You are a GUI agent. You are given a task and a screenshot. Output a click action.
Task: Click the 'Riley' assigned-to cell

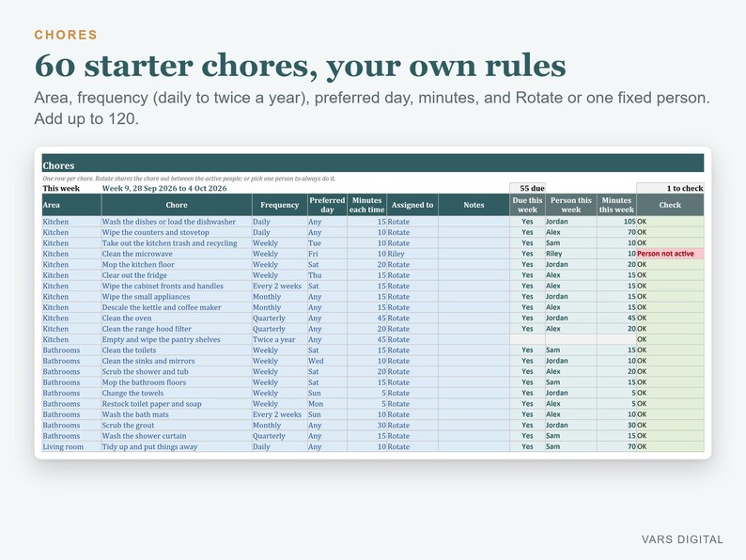[412, 254]
